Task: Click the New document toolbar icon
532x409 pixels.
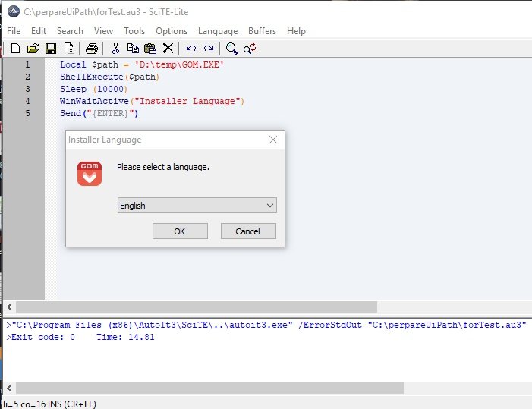Action: [15, 49]
